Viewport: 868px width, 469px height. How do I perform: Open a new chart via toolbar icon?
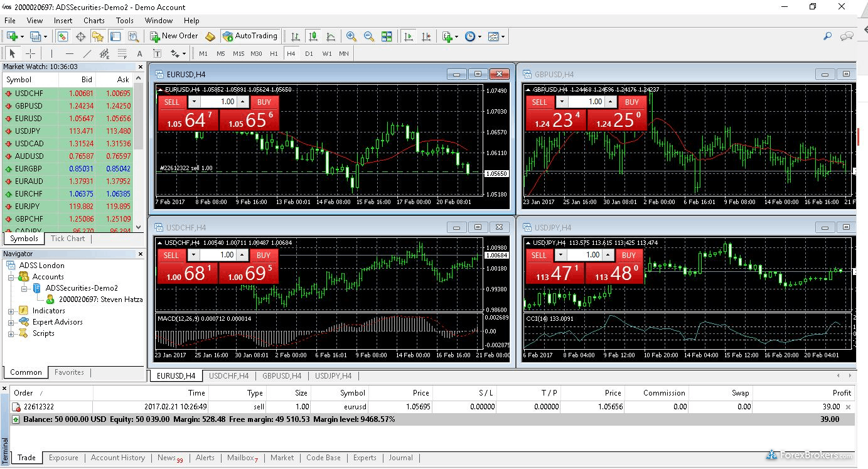click(x=12, y=36)
